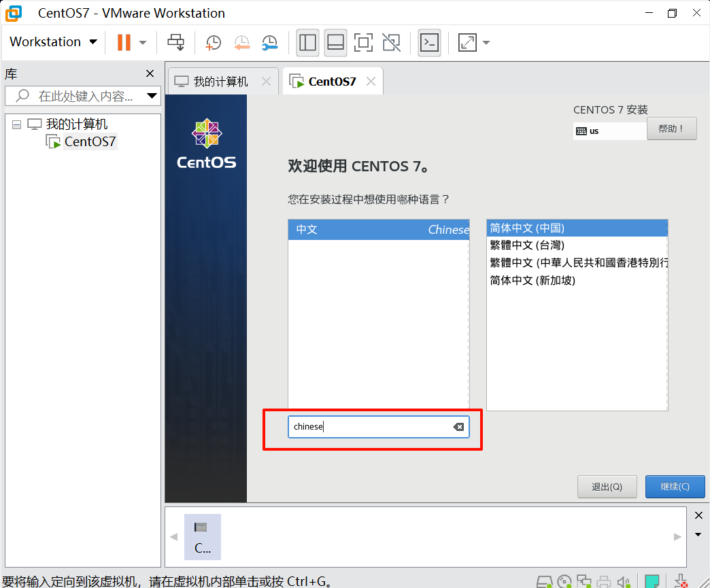Click the 退出(Q) quit button

pos(607,487)
